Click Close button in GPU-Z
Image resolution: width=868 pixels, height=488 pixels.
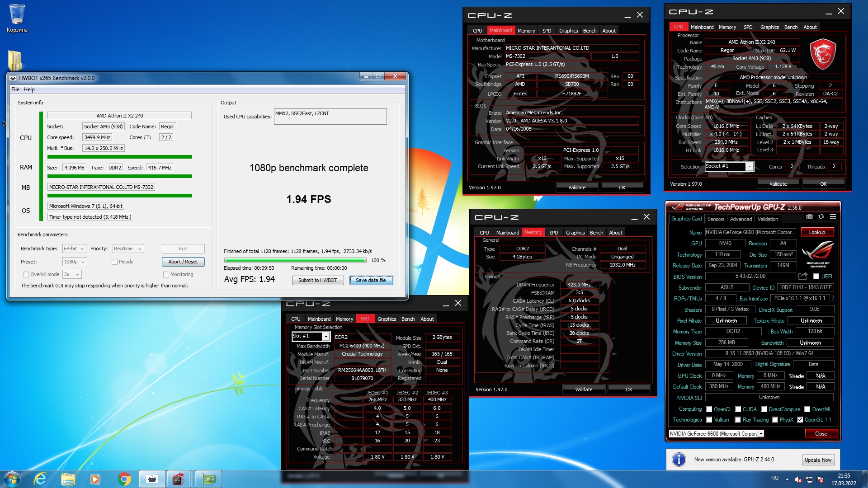click(821, 434)
